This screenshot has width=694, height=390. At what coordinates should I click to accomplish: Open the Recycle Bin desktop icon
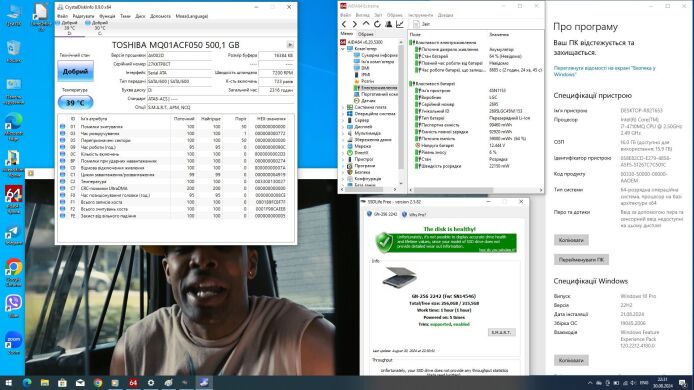tap(13, 51)
